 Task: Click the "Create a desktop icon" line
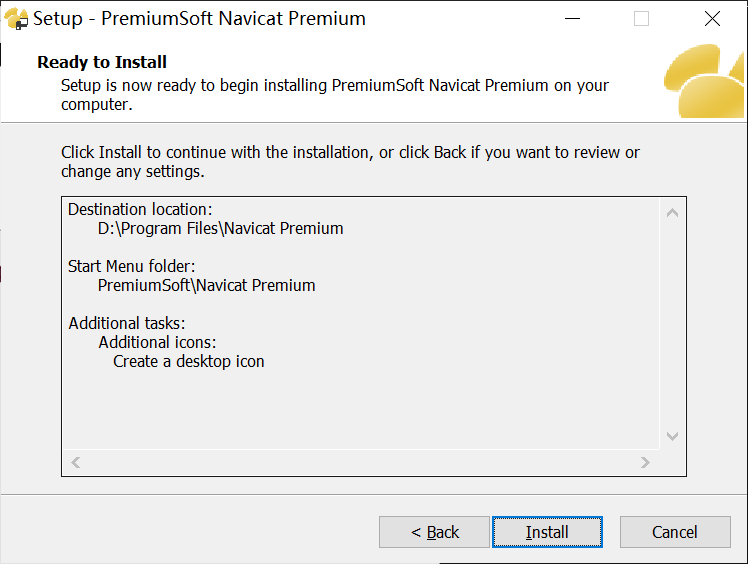point(188,361)
